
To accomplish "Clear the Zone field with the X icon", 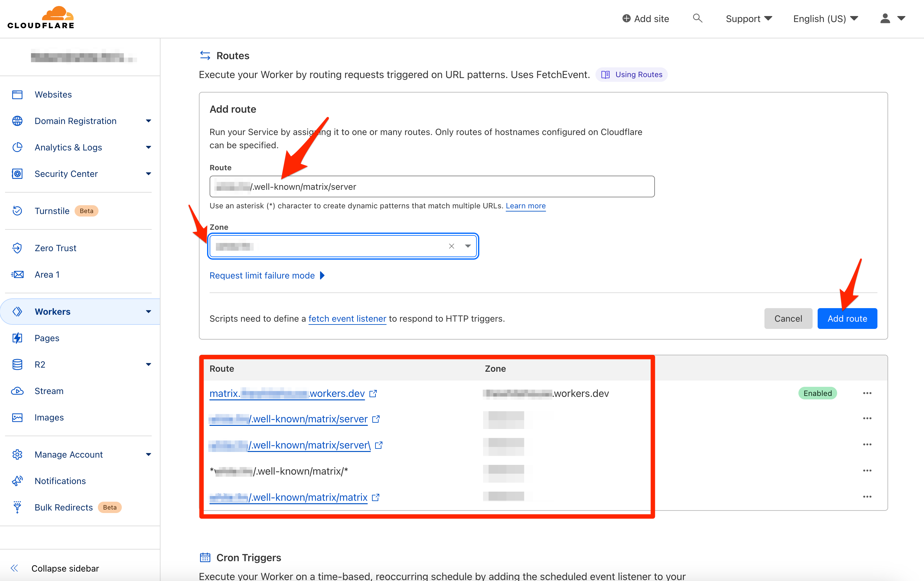I will click(451, 246).
